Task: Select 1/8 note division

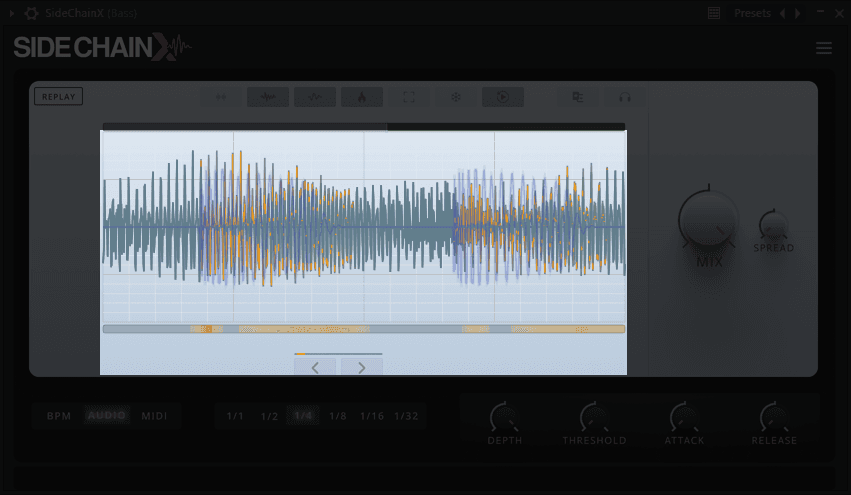Action: [338, 416]
